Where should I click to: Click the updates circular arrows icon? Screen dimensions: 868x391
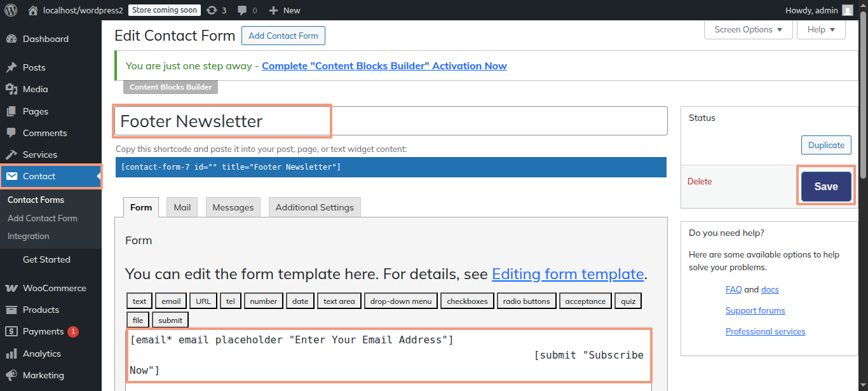pyautogui.click(x=212, y=10)
